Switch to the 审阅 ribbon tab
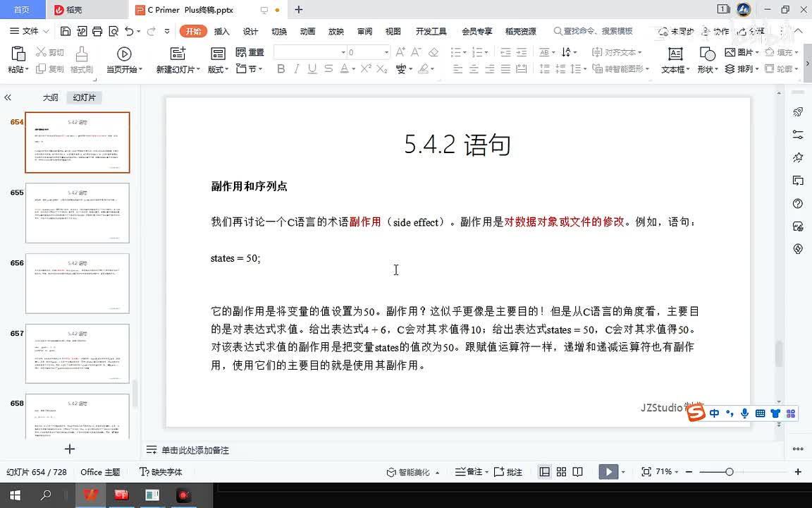The image size is (812, 508). click(364, 31)
